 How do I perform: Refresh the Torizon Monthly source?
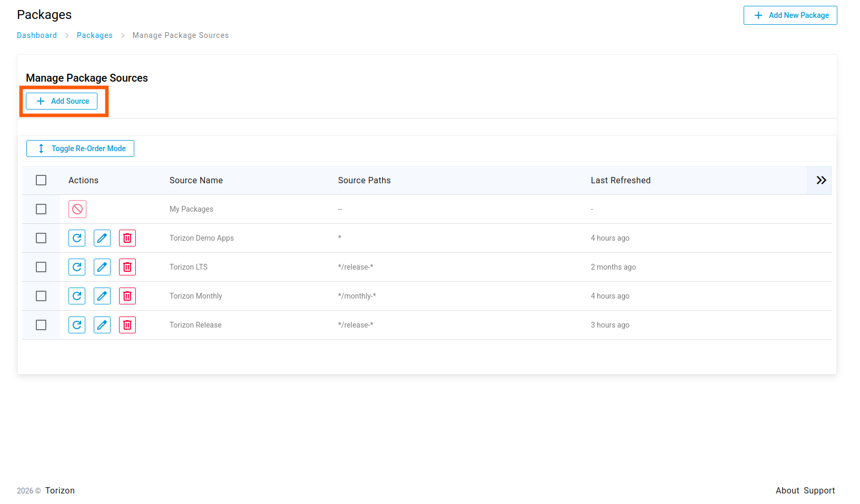click(x=77, y=296)
